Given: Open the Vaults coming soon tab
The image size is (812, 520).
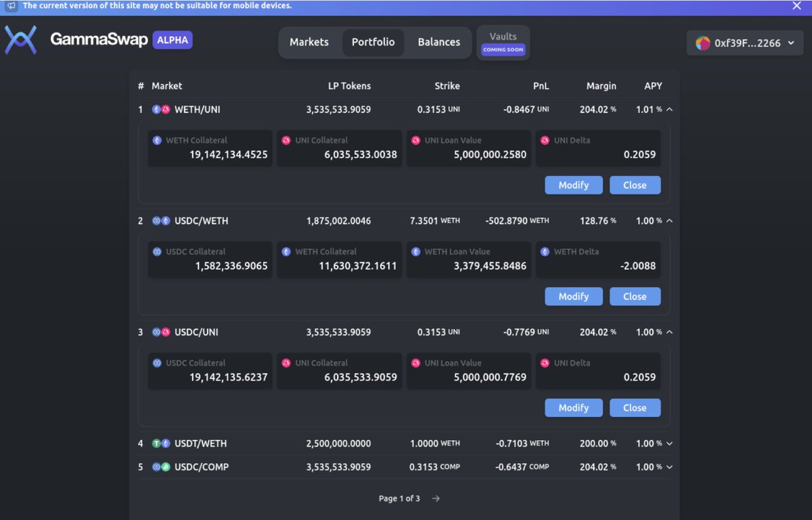Looking at the screenshot, I should pyautogui.click(x=503, y=42).
